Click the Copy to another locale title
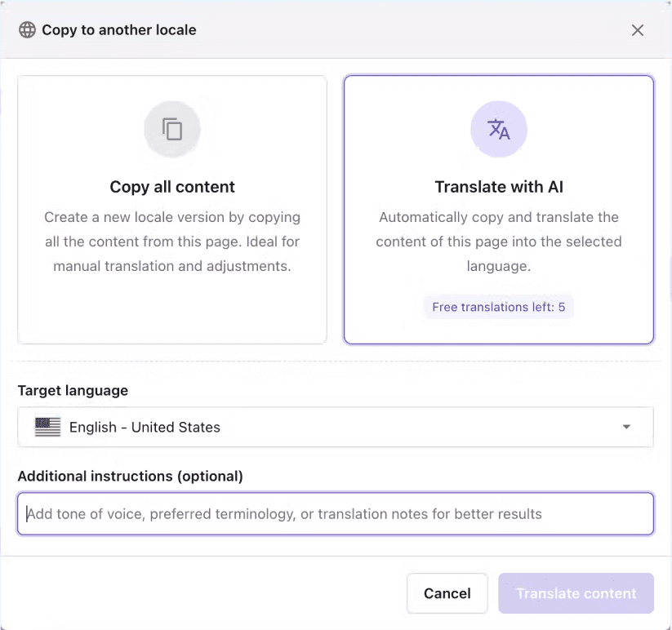The width and height of the screenshot is (672, 630). 119,30
